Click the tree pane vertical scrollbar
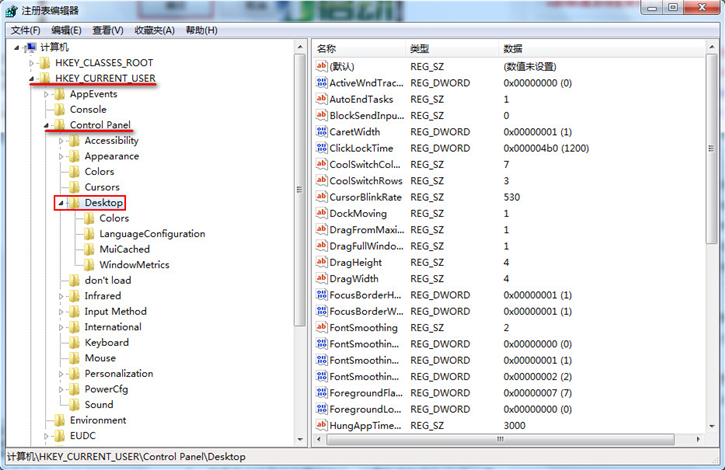The height and width of the screenshot is (470, 725). pos(299,200)
